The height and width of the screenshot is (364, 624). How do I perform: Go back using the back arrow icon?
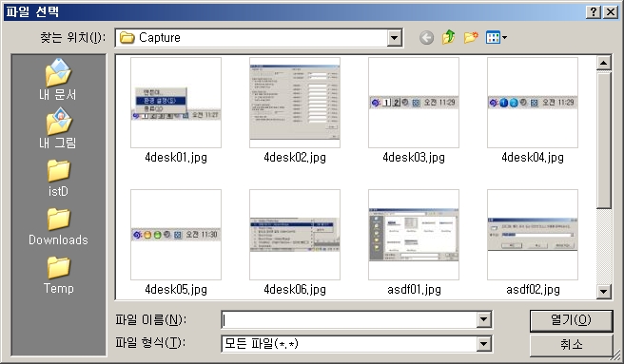click(x=426, y=38)
